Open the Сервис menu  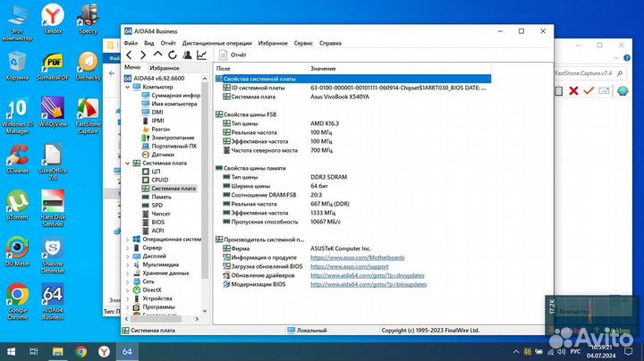(303, 43)
